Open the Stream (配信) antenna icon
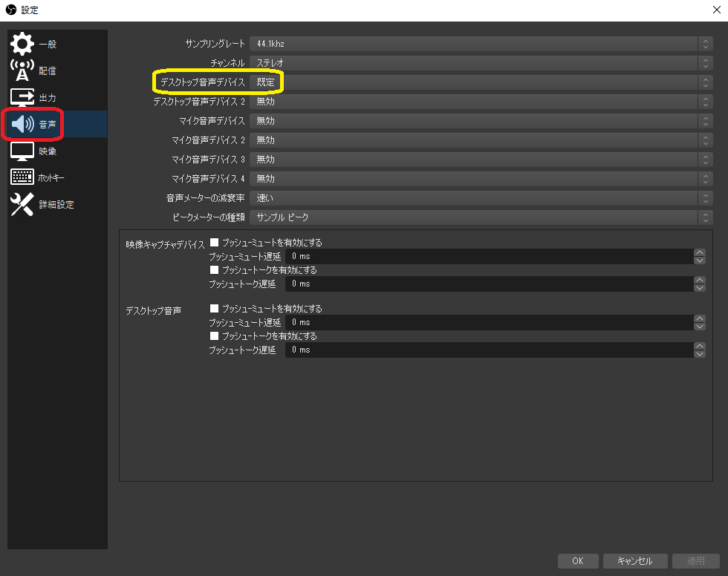728x576 pixels. pos(22,71)
